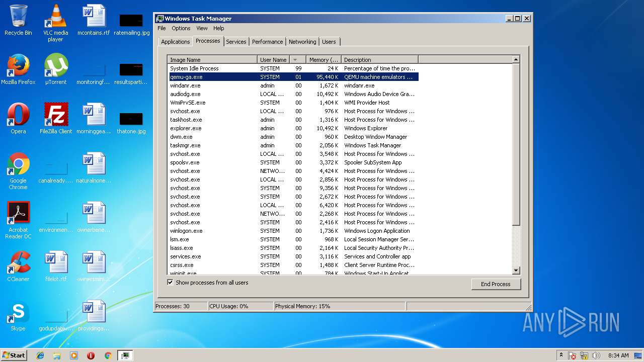The height and width of the screenshot is (362, 644).
Task: Select the spoolsv.exe process
Action: coord(293,162)
